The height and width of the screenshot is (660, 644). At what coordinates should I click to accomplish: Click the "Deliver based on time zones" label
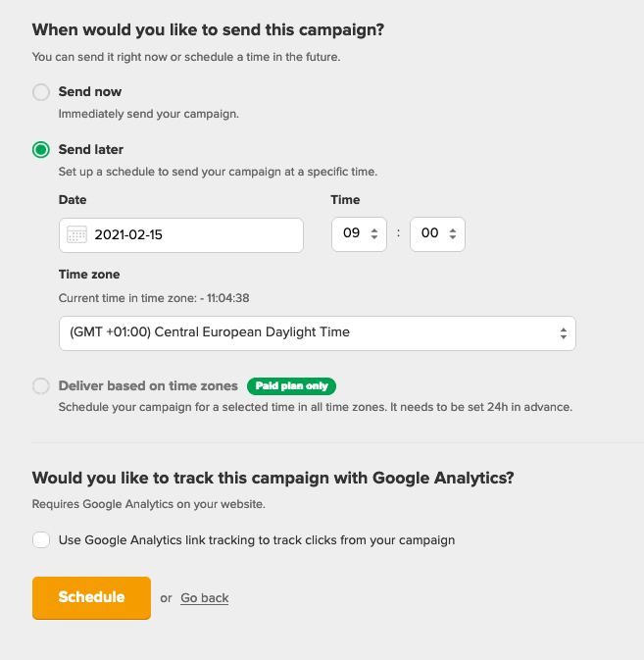[x=148, y=386]
